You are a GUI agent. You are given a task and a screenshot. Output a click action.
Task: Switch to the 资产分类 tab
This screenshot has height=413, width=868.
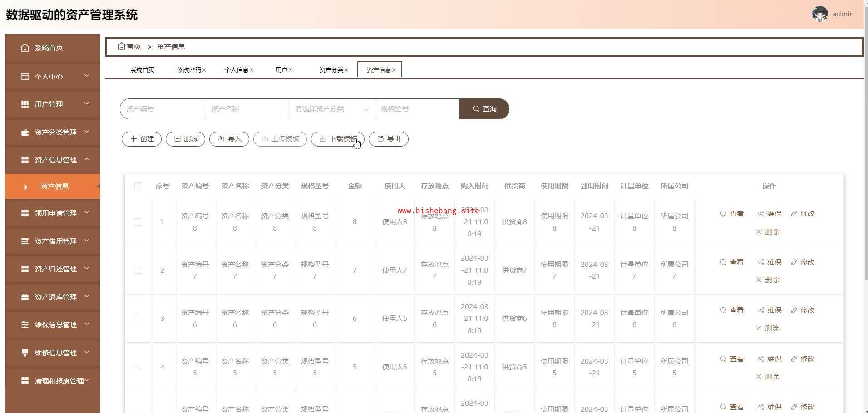pos(331,70)
